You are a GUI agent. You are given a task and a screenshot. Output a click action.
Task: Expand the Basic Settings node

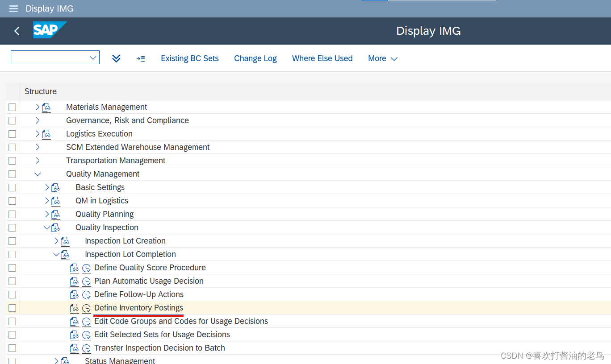[x=47, y=187]
